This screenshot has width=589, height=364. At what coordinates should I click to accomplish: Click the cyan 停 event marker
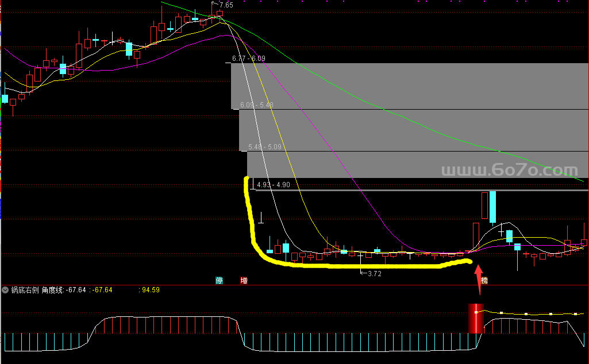click(219, 281)
